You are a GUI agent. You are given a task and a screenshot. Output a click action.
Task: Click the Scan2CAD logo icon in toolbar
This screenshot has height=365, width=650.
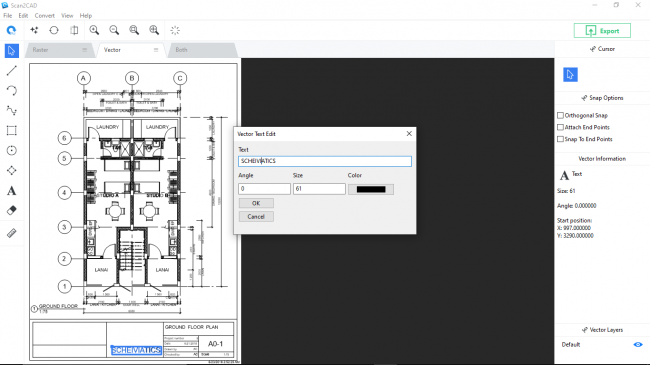coord(11,30)
